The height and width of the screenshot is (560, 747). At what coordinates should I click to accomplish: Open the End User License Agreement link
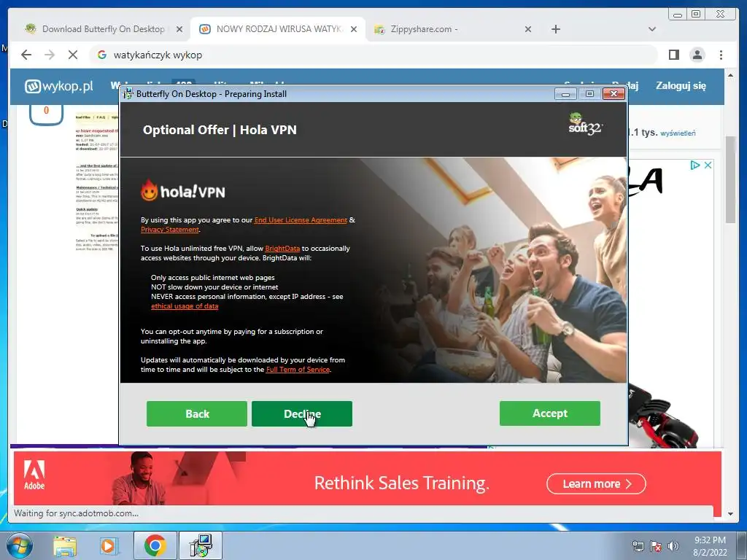tap(301, 220)
